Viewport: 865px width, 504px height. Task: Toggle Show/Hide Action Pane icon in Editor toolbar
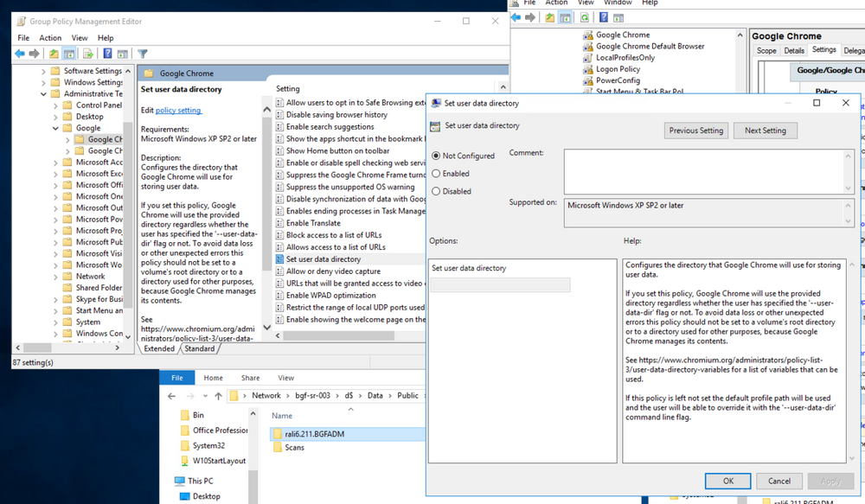click(123, 54)
